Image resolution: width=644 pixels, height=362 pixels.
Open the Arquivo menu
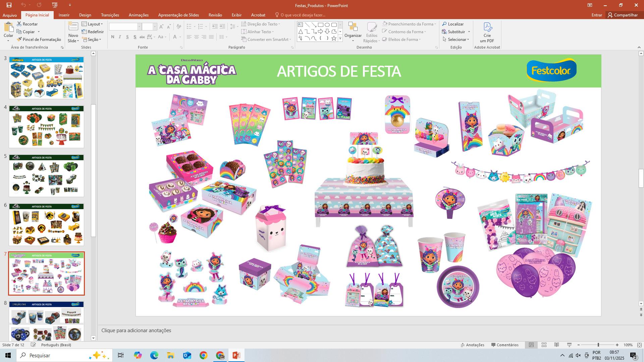click(10, 15)
